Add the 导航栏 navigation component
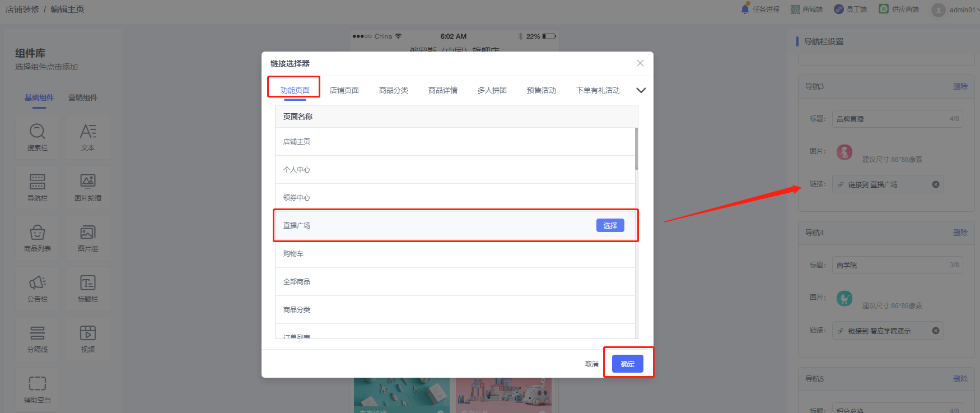This screenshot has width=980, height=413. pos(38,188)
